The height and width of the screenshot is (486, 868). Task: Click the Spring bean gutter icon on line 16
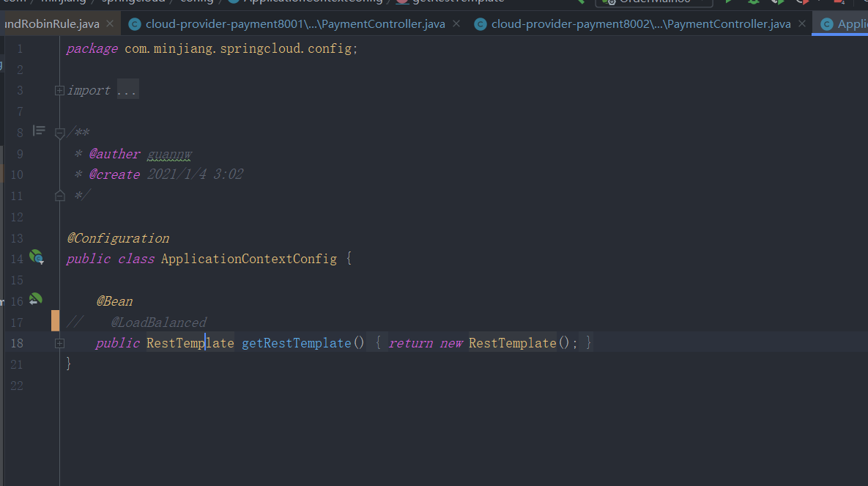pyautogui.click(x=35, y=299)
